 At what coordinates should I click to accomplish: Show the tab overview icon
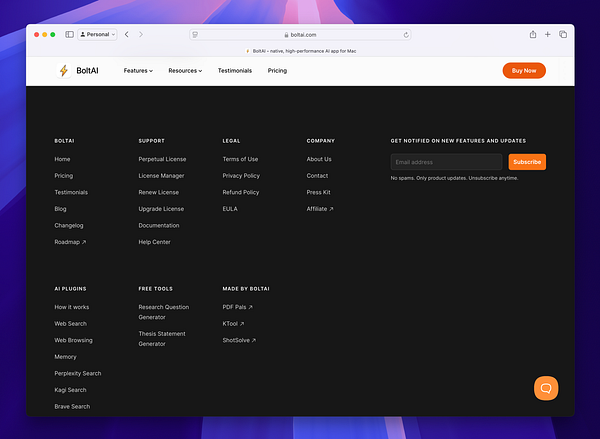click(x=563, y=34)
